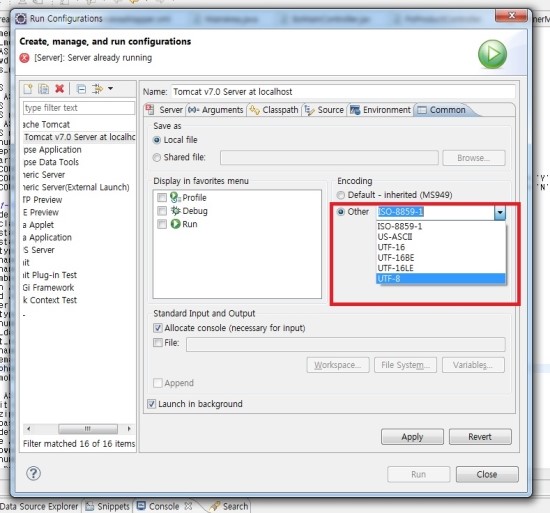The width and height of the screenshot is (550, 513).
Task: Click the encoding text field showing ISO-8859-1
Action: click(435, 212)
